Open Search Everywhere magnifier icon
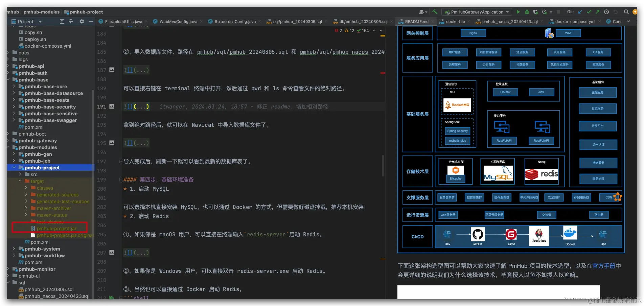This screenshot has height=306, width=644. (x=626, y=12)
